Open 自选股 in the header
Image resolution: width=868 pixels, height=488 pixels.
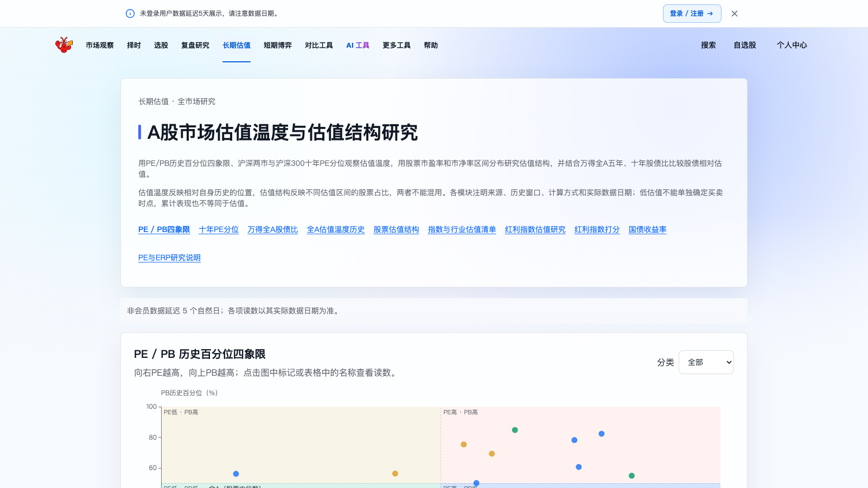(745, 46)
